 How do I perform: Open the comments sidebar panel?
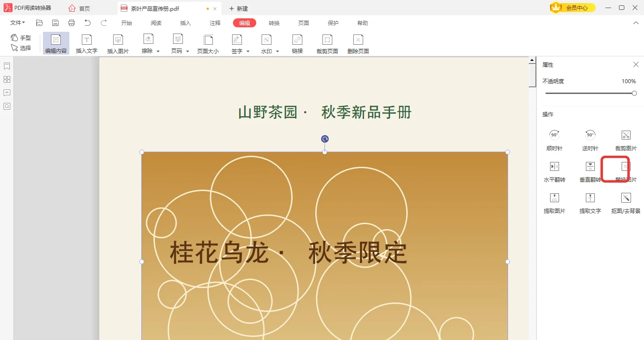tap(7, 93)
